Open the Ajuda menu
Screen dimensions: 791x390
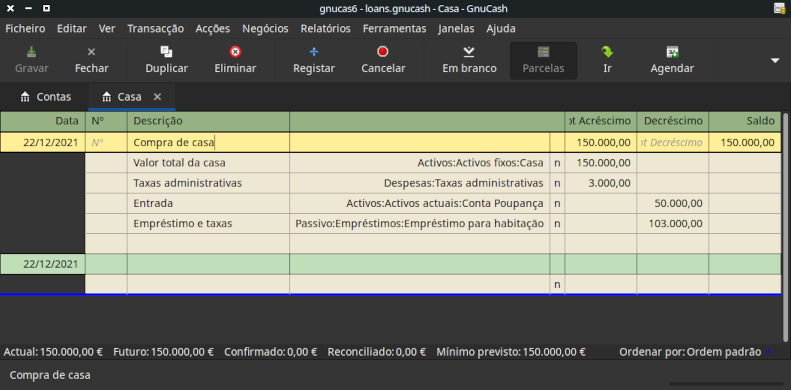(x=501, y=28)
